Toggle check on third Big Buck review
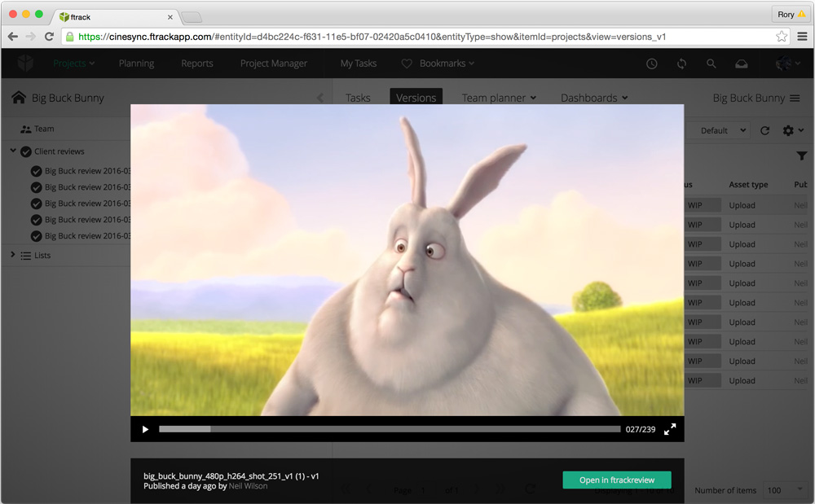Viewport: 815px width, 504px height. (37, 204)
